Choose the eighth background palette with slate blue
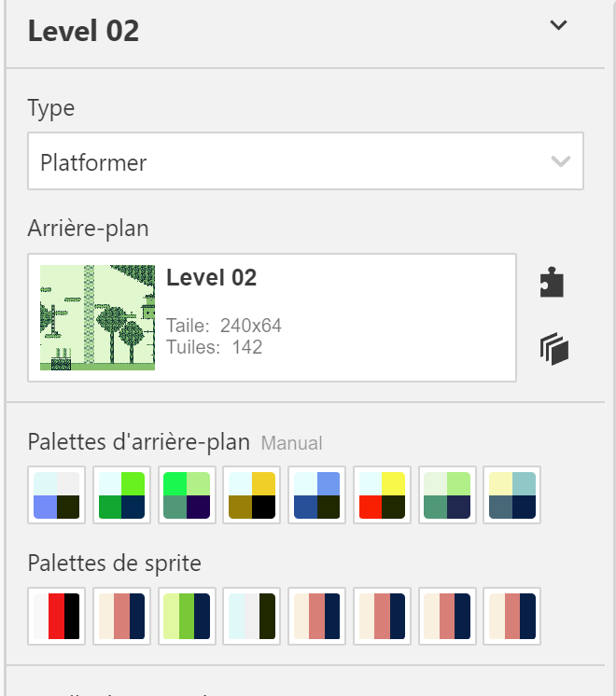616x696 pixels. [x=512, y=495]
